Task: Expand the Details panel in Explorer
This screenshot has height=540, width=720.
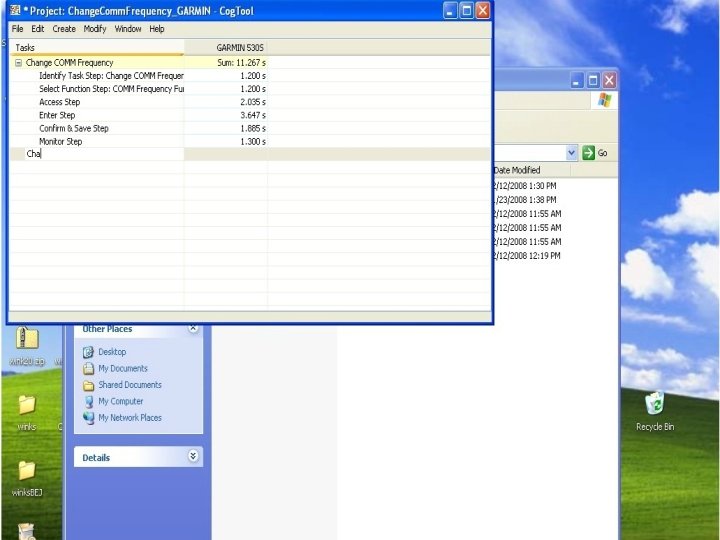Action: coord(193,456)
